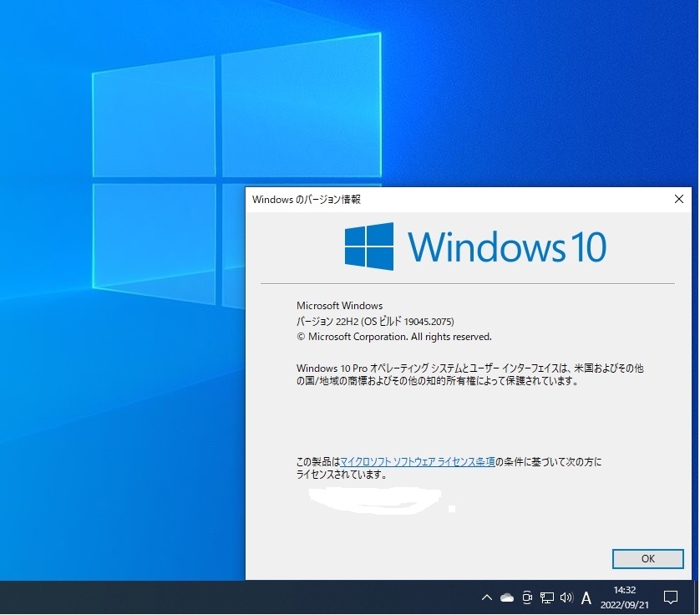The image size is (700, 615).
Task: Show hidden system tray icons
Action: pyautogui.click(x=487, y=597)
